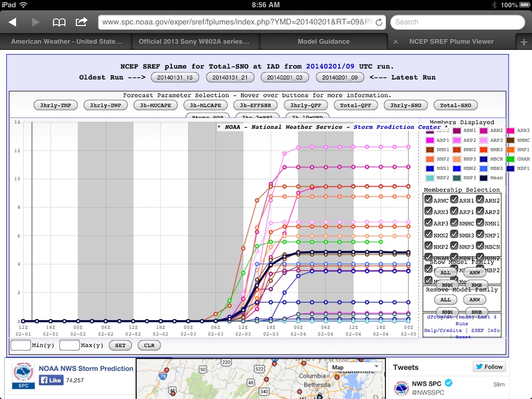Select the 3h-EFFSHR parameter

tap(256, 105)
